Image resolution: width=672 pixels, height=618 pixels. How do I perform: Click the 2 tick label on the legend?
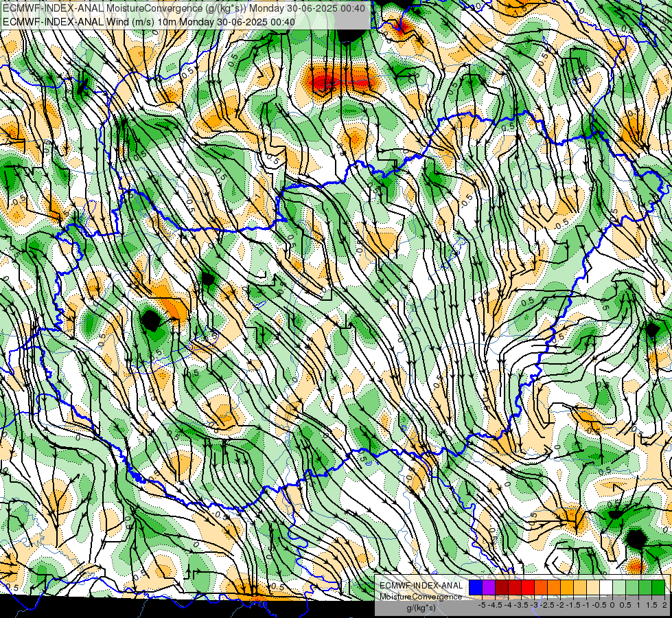(664, 605)
